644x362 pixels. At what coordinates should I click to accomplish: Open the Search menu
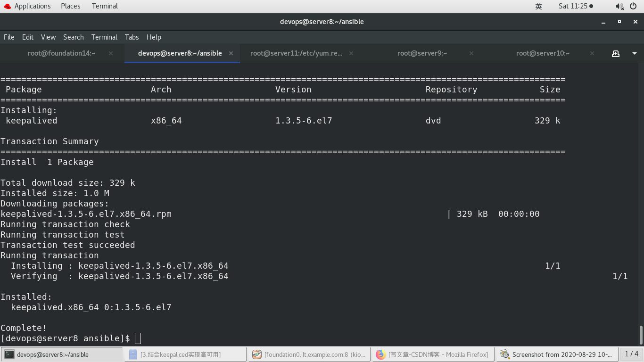click(73, 37)
